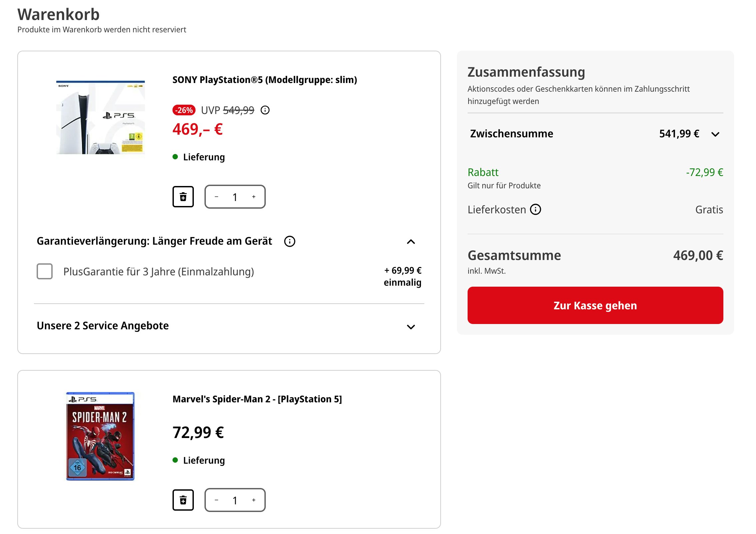Expand the Zwischensumme breakdown chevron
Viewport: 756px width, 534px height.
pos(715,134)
